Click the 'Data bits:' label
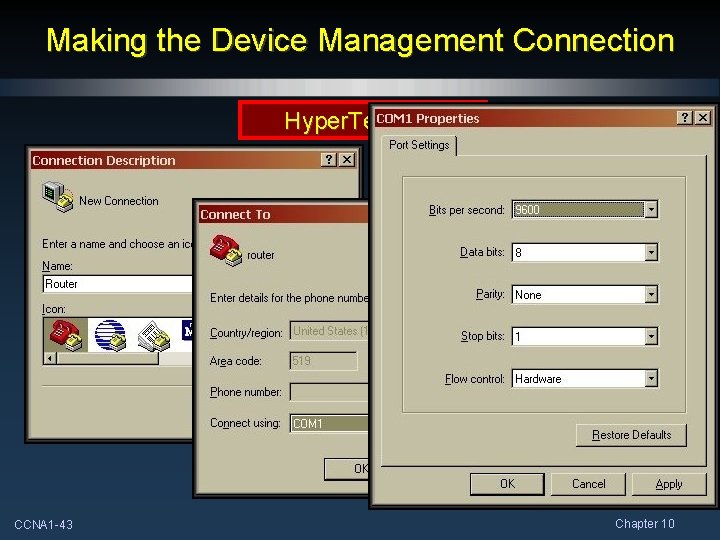 coord(482,252)
